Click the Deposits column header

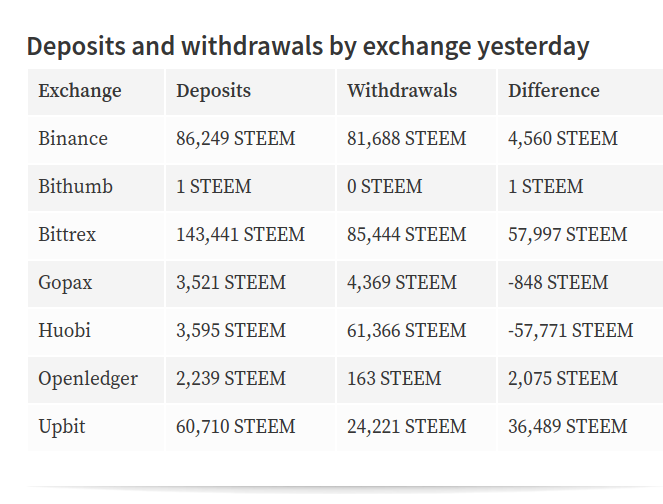[x=213, y=91]
